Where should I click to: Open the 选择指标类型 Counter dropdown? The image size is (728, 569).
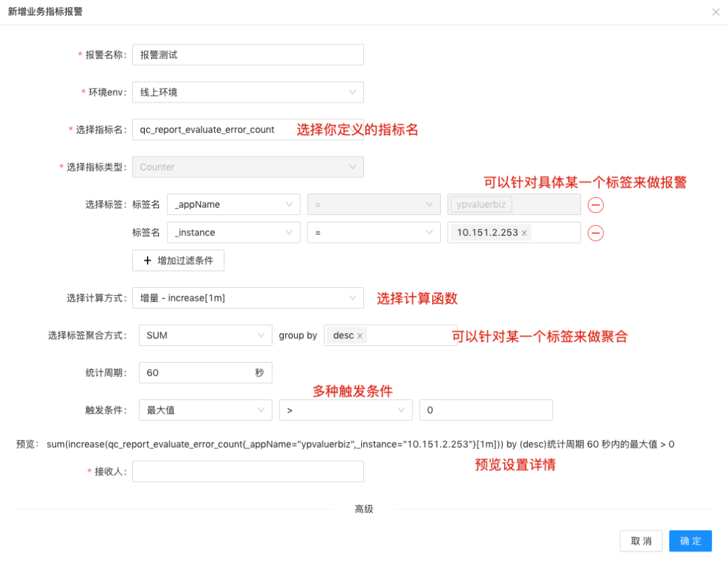pos(247,167)
